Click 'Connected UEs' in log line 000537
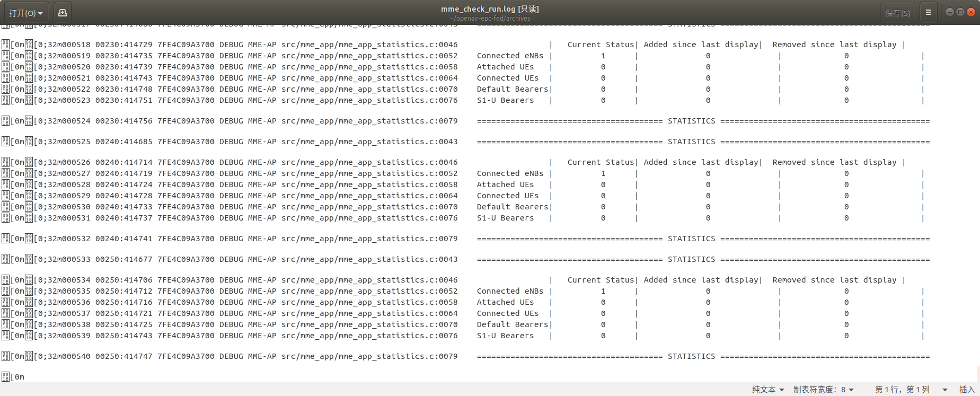980x396 pixels. 507,313
